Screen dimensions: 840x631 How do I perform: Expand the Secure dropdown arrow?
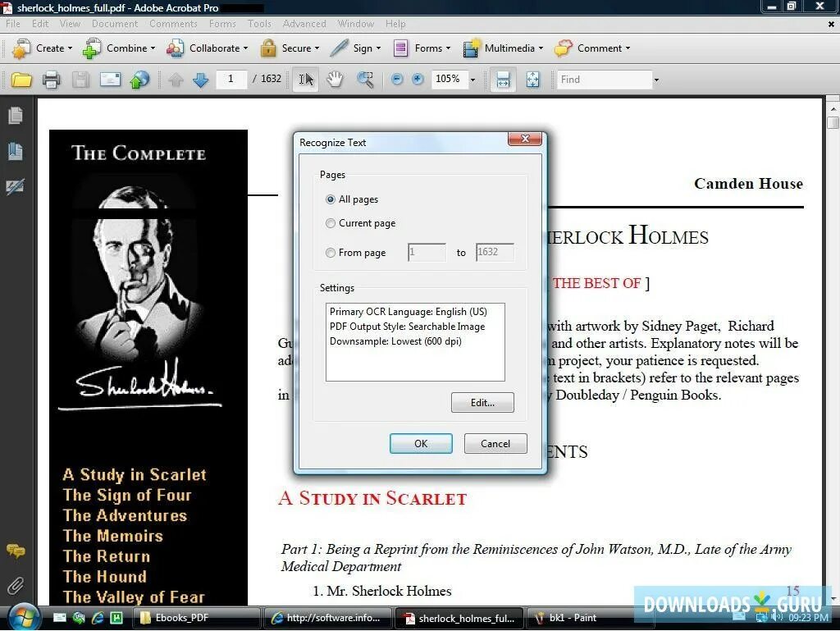click(317, 48)
